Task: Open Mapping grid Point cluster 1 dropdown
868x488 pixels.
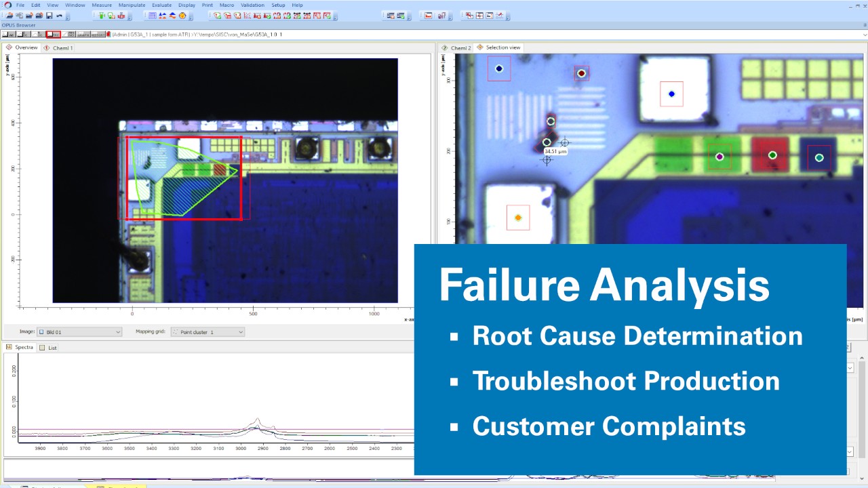Action: click(x=208, y=332)
